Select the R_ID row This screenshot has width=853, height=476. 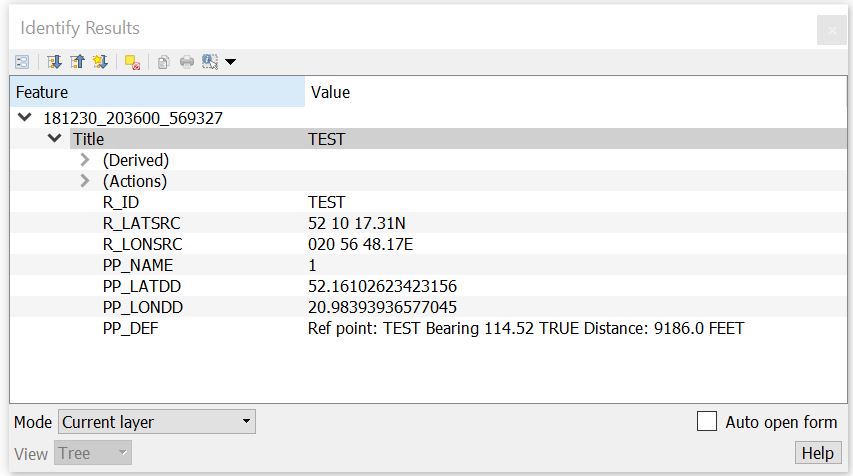429,202
